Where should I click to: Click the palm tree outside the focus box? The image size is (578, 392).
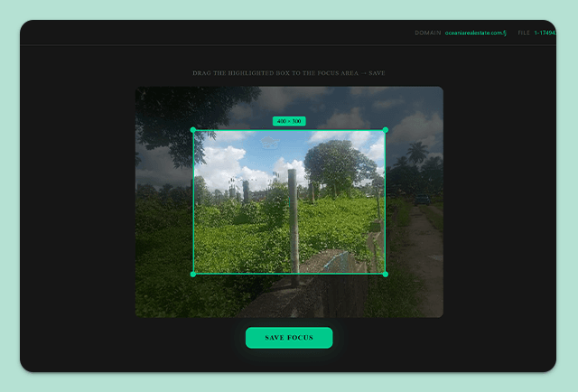click(x=417, y=152)
